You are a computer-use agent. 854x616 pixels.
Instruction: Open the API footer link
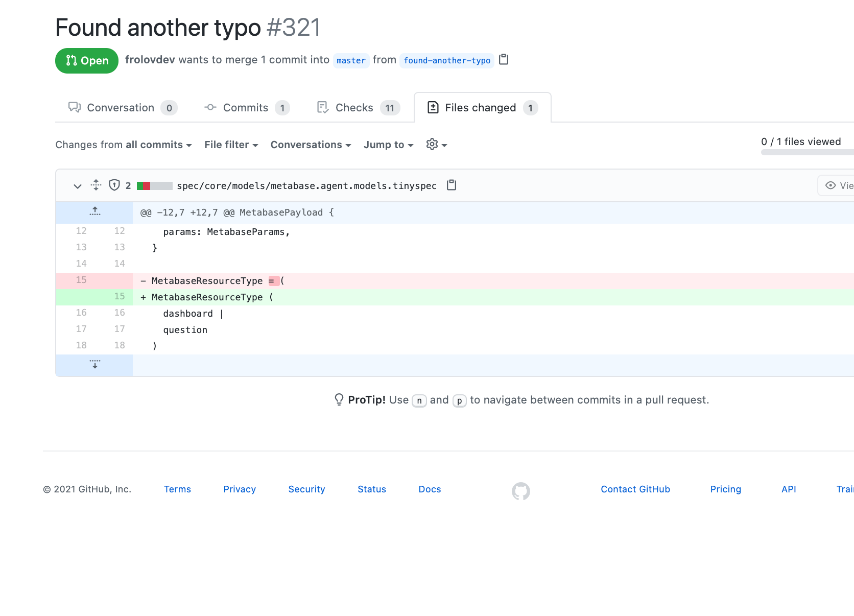tap(789, 489)
